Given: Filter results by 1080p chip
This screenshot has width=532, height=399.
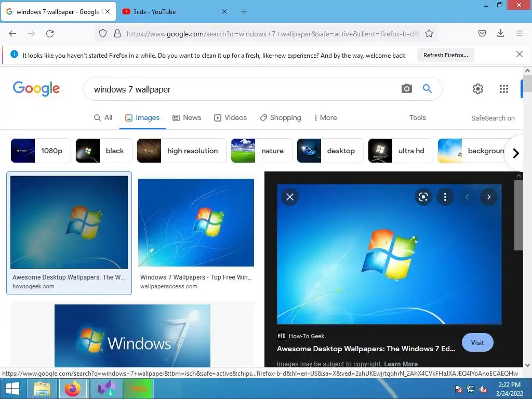Looking at the screenshot, I should coord(41,151).
